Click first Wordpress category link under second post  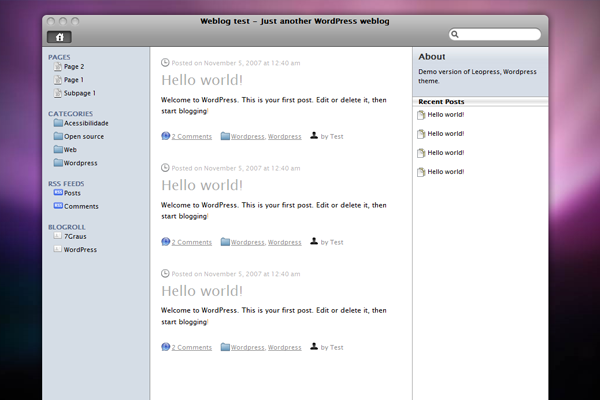248,242
